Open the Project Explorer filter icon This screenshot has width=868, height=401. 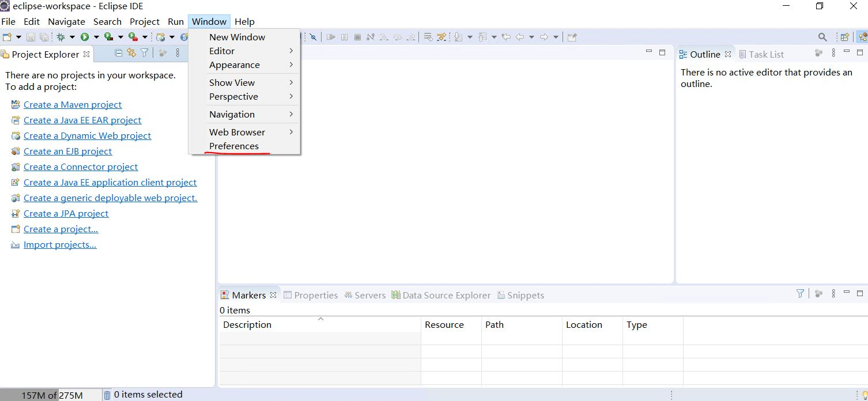tap(145, 53)
